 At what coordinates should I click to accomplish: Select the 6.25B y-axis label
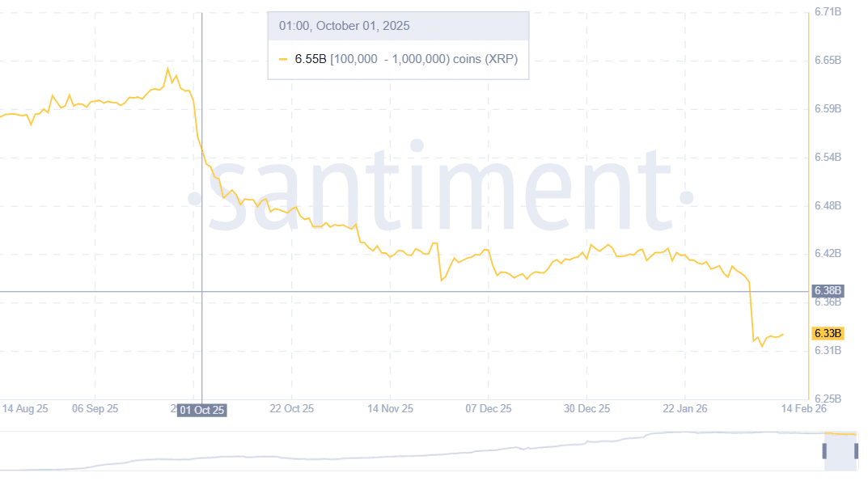(827, 399)
